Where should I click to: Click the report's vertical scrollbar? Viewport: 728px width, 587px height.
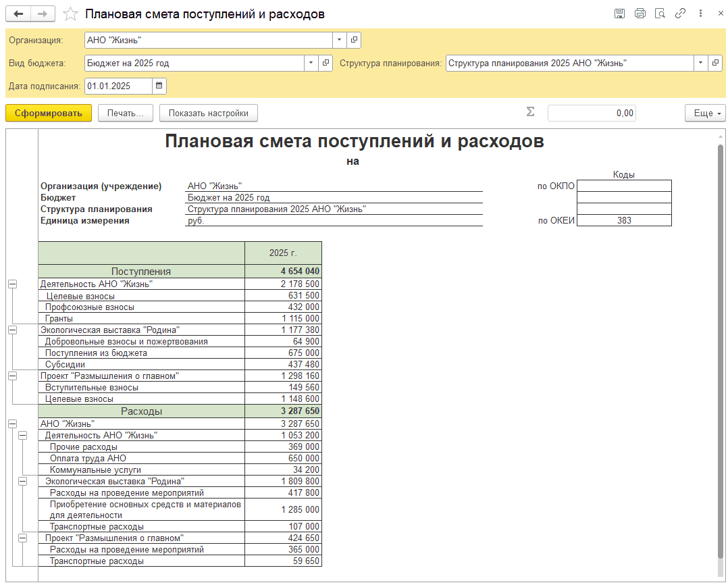pyautogui.click(x=720, y=351)
